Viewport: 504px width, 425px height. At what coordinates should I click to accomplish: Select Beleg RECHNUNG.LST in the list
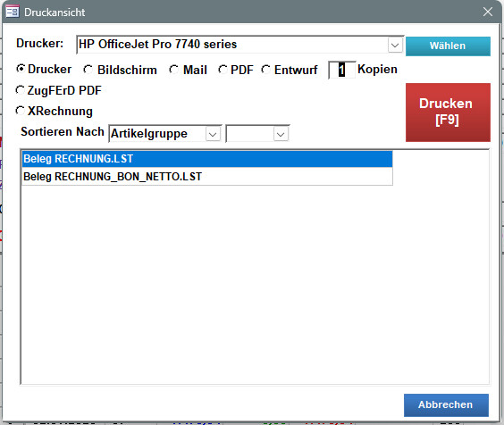207,159
